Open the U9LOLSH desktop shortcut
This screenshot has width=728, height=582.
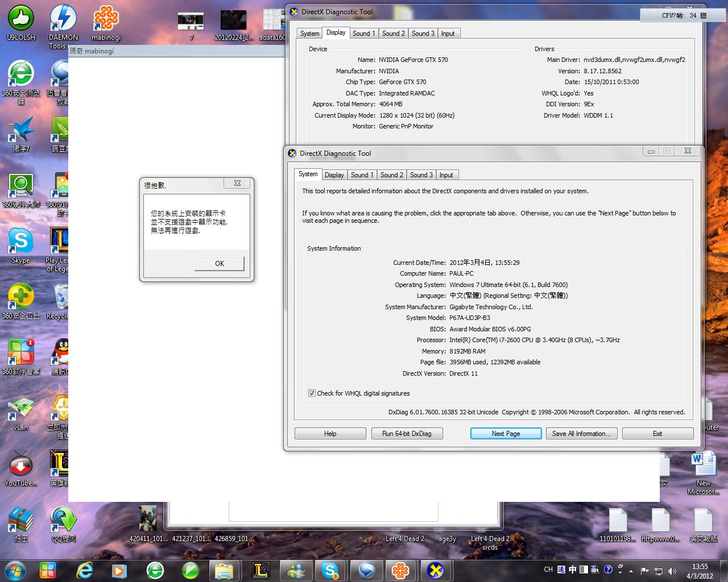pos(21,23)
